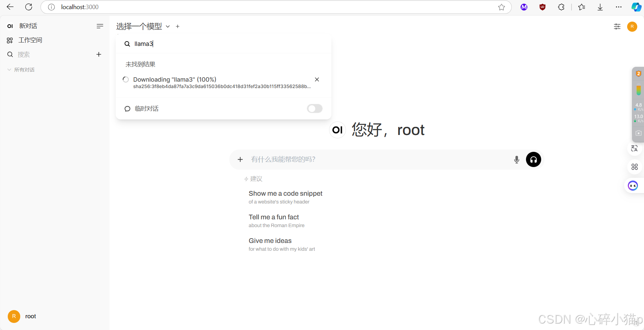The width and height of the screenshot is (644, 330).
Task: Open the browser settings ellipsis menu
Action: coord(618,7)
